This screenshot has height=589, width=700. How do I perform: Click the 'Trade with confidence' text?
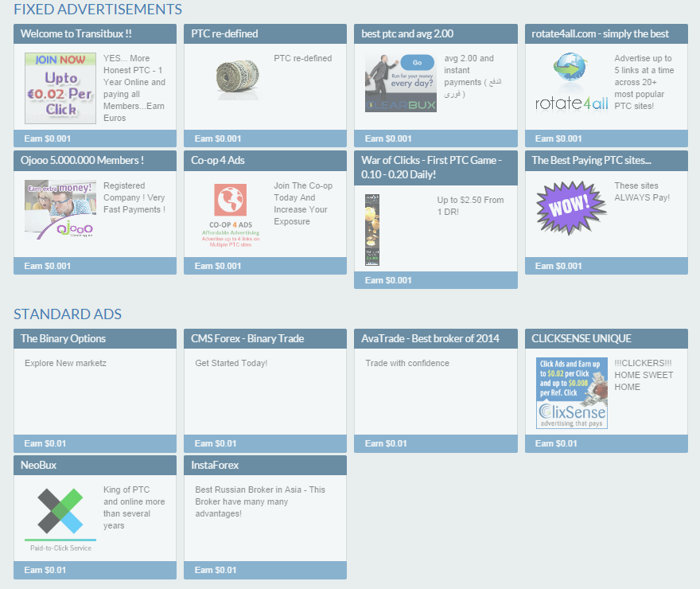pos(407,364)
